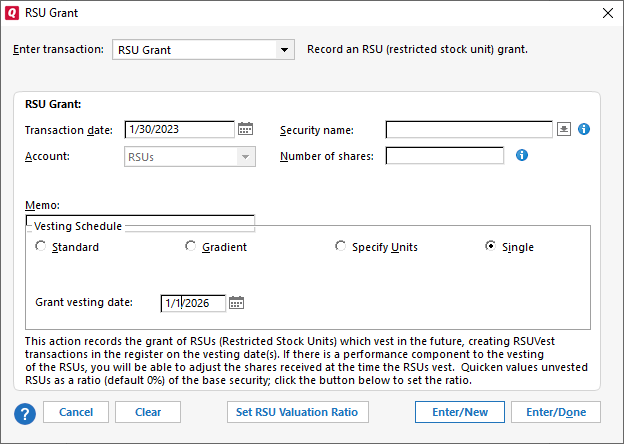This screenshot has width=624, height=444.
Task: Click the Number of shares info icon
Action: tap(521, 155)
